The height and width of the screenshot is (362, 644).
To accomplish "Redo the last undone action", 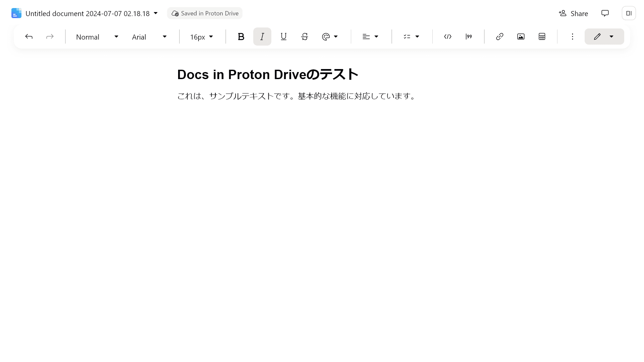I will 50,37.
